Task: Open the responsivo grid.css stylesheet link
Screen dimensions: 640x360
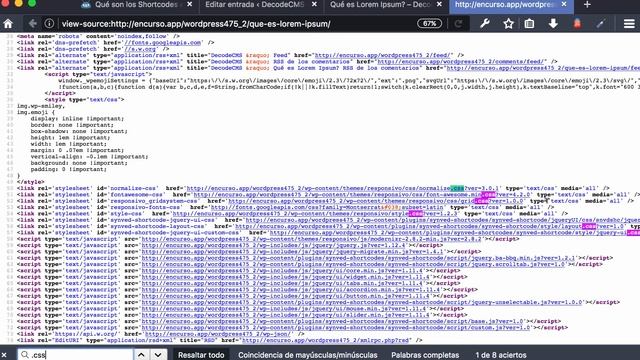Action: [376, 201]
